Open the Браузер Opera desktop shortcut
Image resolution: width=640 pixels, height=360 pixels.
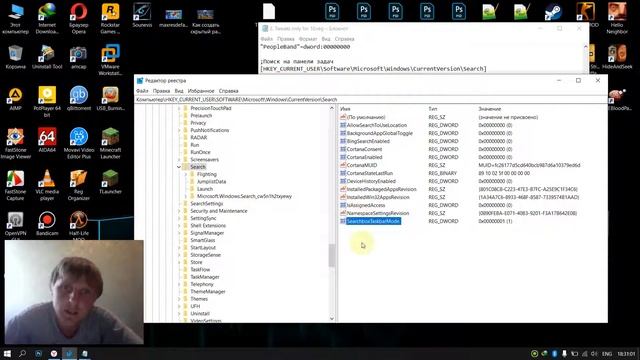[x=78, y=18]
